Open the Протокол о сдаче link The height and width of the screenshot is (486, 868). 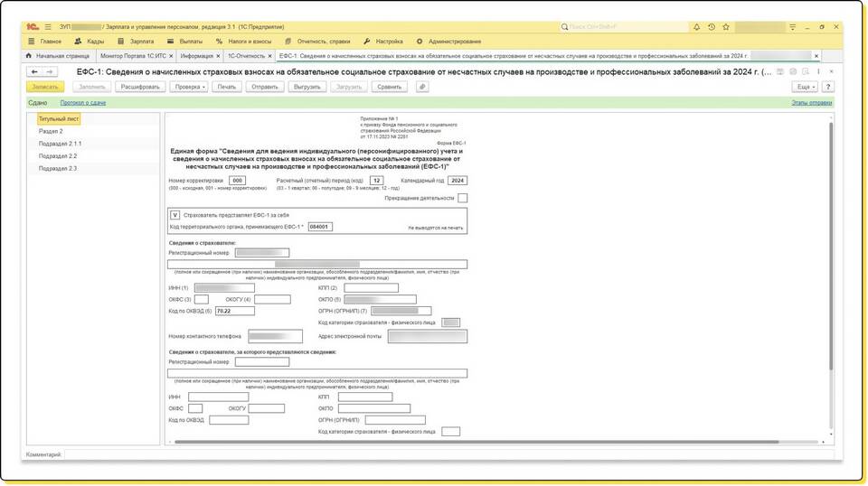[83, 103]
